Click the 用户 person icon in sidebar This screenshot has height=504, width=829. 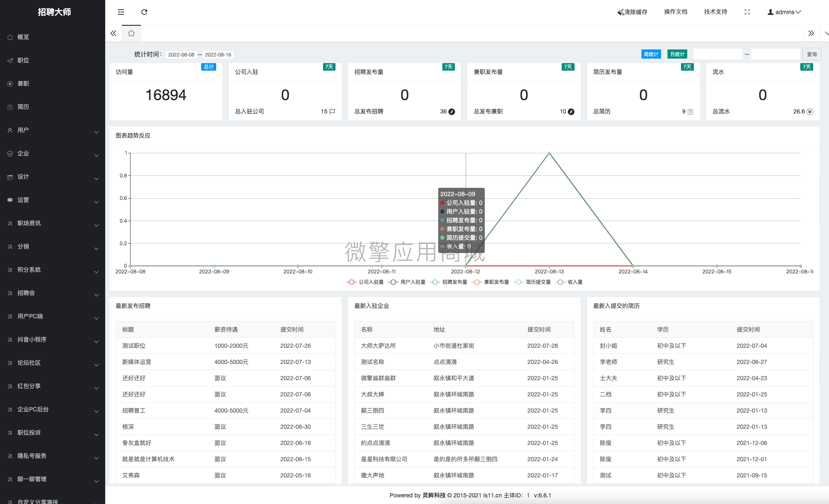[x=10, y=130]
